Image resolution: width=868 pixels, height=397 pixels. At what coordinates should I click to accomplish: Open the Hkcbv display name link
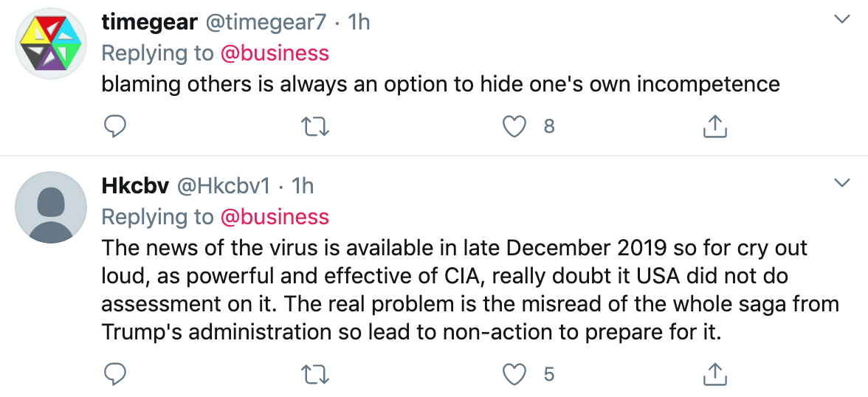point(136,186)
